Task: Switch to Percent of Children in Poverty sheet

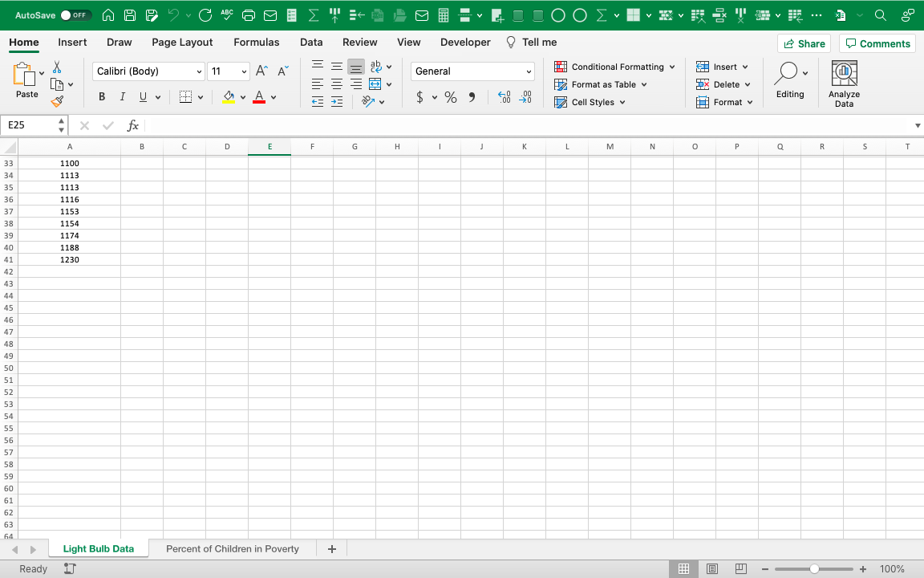Action: (x=232, y=549)
